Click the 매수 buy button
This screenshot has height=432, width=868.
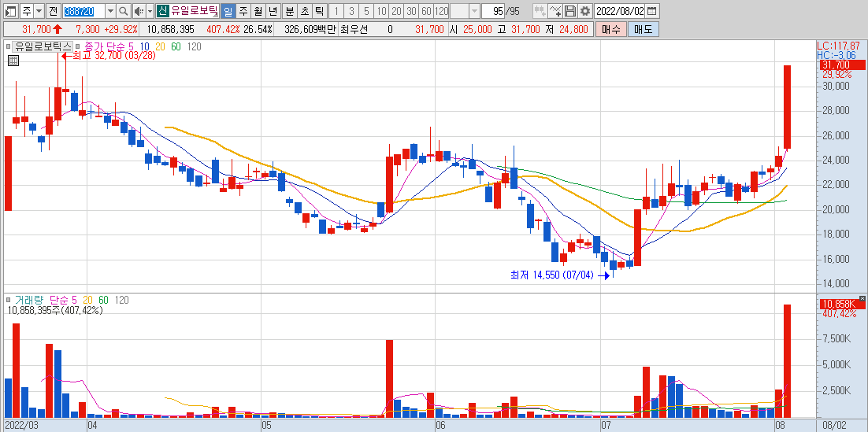point(610,29)
